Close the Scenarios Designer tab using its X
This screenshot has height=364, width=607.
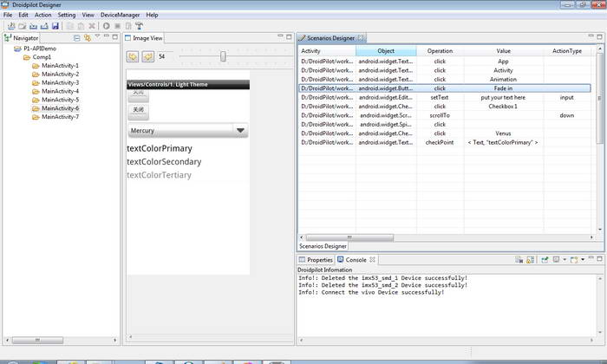(362, 38)
